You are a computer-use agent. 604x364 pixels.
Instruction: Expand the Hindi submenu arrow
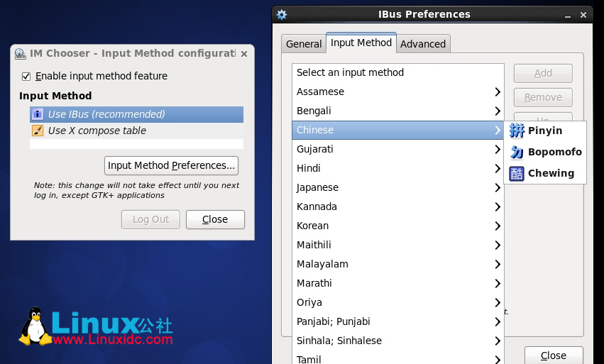pyautogui.click(x=498, y=169)
